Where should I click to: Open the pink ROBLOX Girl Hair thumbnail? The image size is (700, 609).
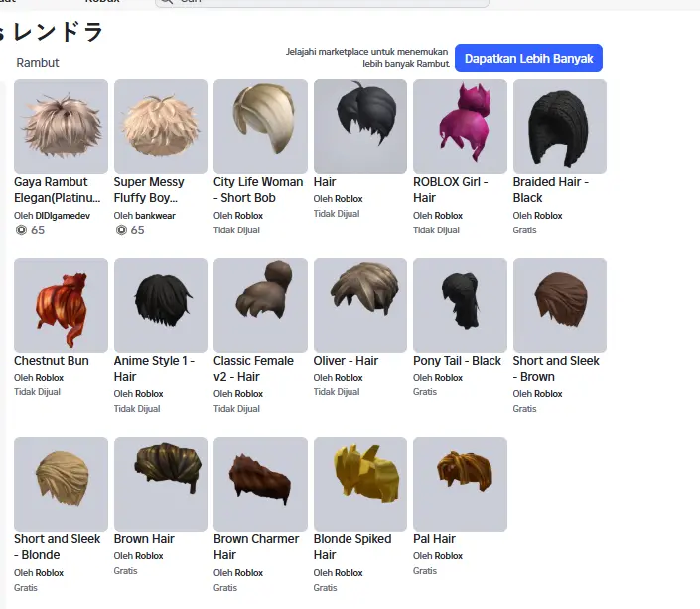tap(460, 126)
